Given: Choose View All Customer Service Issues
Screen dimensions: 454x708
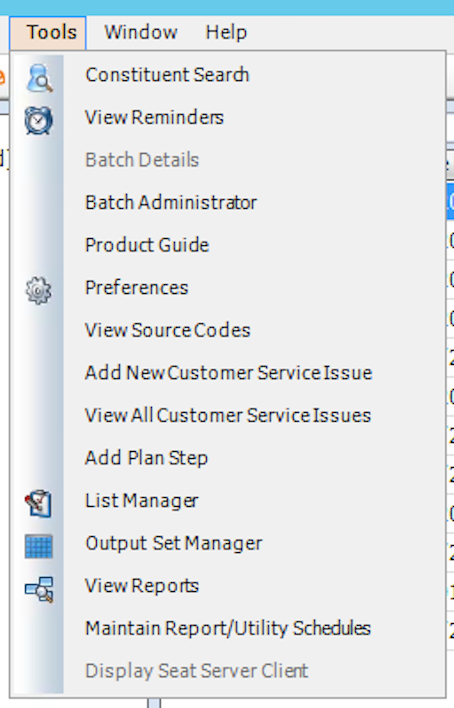Looking at the screenshot, I should [228, 415].
